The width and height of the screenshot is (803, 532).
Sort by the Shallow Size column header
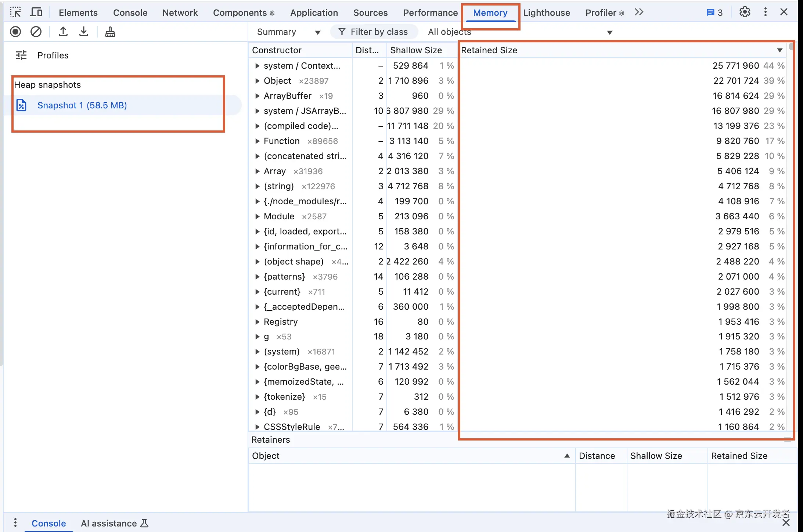416,50
